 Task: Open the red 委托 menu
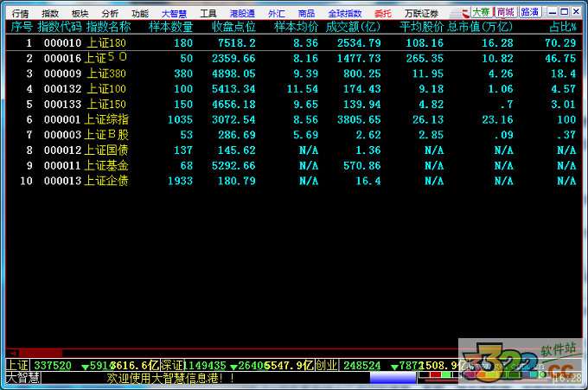coord(383,14)
